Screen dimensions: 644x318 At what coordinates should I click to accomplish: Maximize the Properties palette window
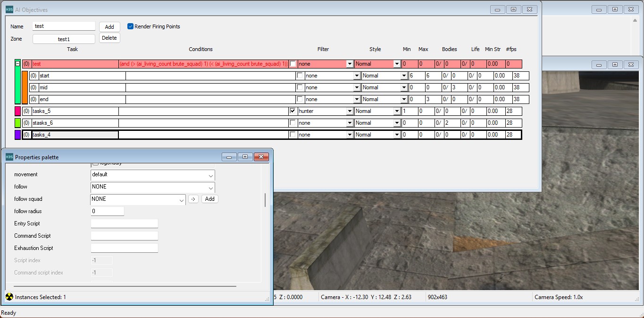pyautogui.click(x=245, y=157)
